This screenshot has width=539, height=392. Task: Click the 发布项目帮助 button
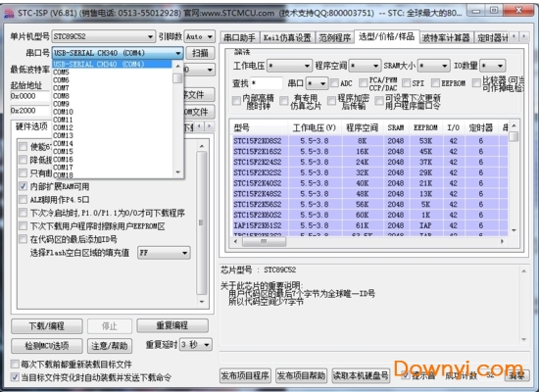(301, 375)
